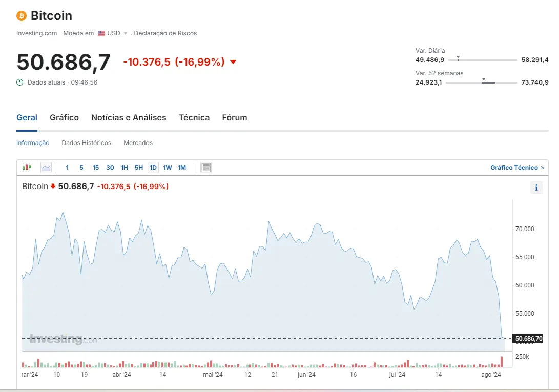Select the 5-minute chart interval

click(81, 168)
